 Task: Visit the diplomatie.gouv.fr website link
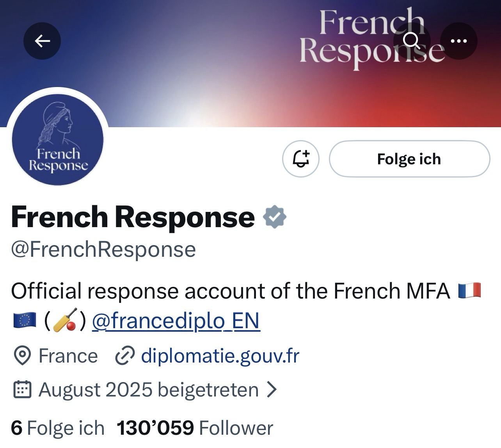tap(220, 356)
